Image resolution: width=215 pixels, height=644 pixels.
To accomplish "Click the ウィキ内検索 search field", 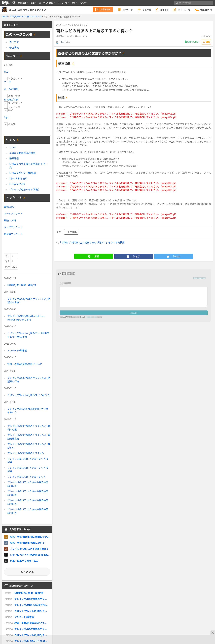I will point(193,3).
